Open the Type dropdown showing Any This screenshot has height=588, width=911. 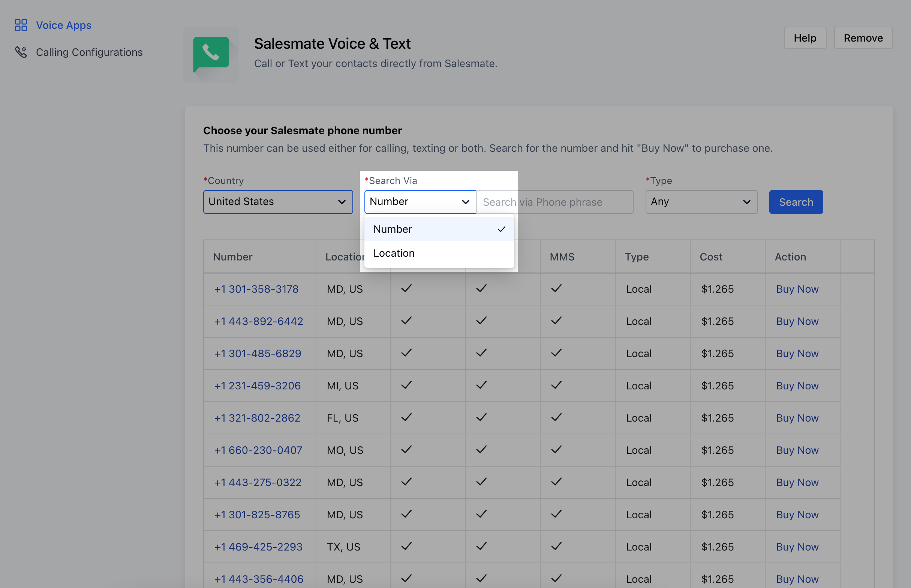701,202
